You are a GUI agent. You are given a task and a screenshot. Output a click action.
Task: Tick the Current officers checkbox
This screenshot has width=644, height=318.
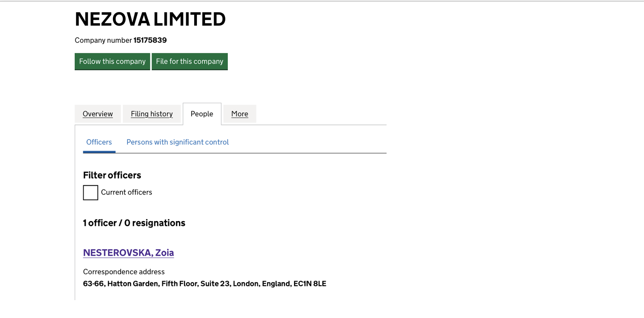pyautogui.click(x=91, y=193)
